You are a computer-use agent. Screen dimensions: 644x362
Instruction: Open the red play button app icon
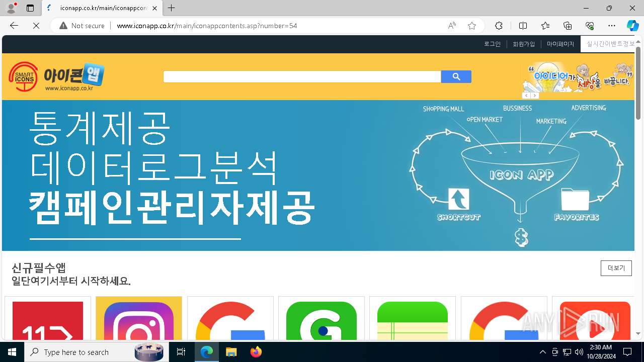point(595,321)
